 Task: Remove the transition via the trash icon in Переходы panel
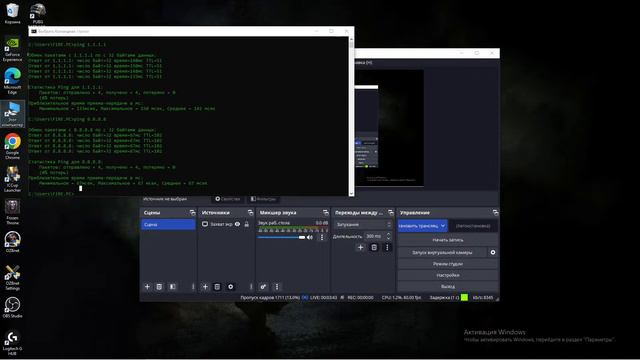(374, 247)
